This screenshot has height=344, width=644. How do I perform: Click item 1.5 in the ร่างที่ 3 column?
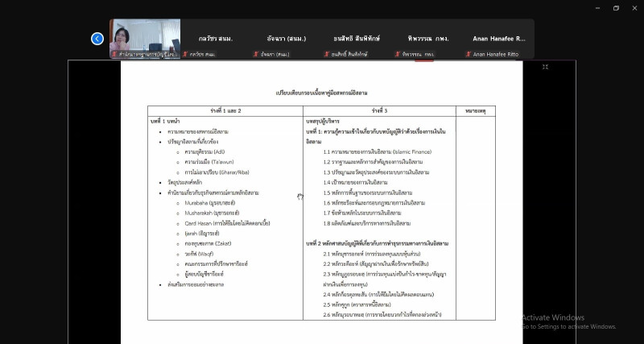368,193
